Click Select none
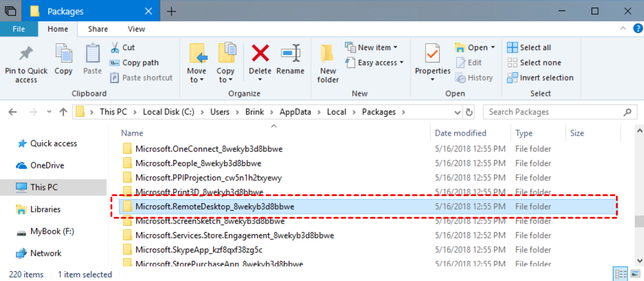 534,63
